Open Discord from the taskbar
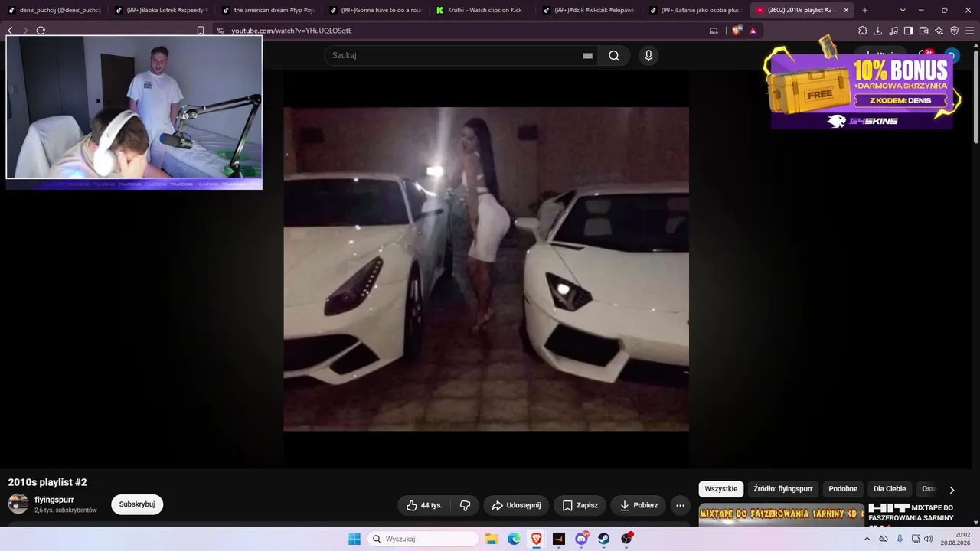 (x=581, y=539)
